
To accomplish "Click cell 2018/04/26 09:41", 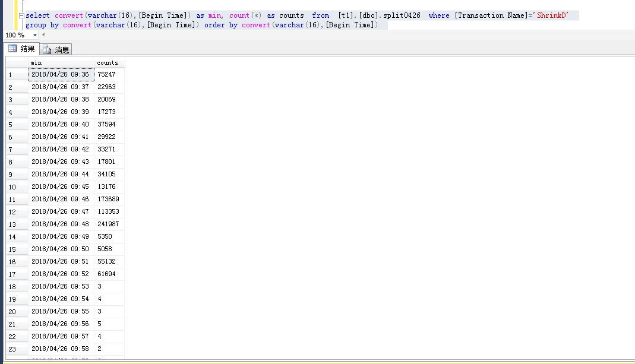I will point(61,137).
